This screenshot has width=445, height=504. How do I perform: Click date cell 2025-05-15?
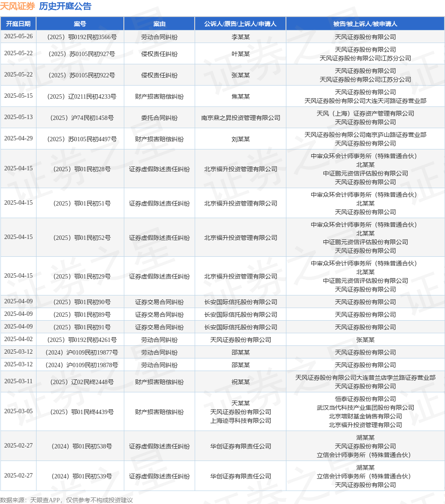pos(18,96)
